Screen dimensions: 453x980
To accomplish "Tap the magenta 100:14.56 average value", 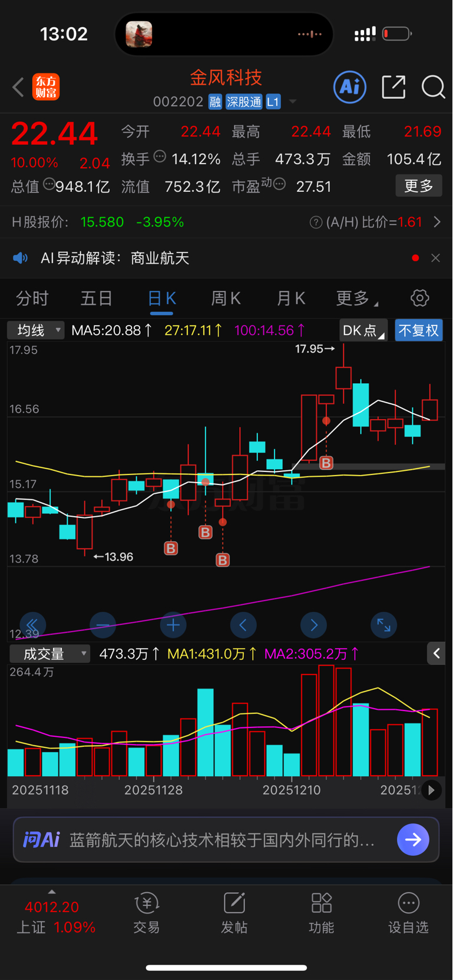I will pyautogui.click(x=270, y=330).
